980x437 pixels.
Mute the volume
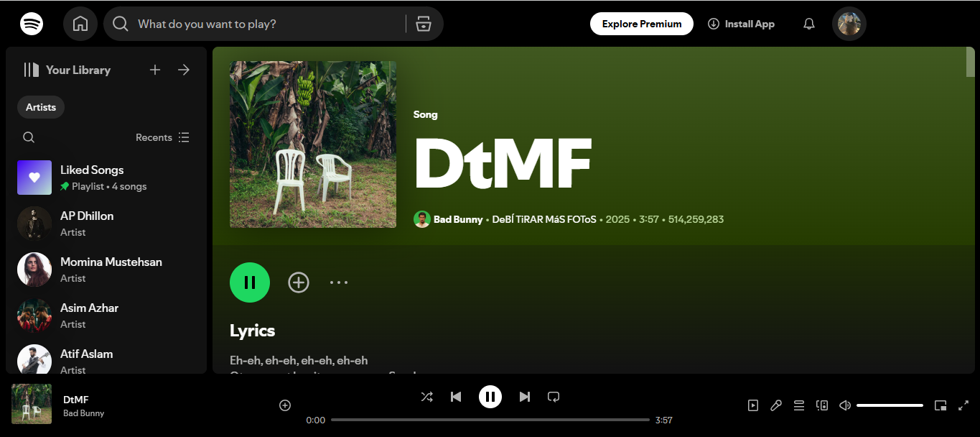[x=844, y=405]
